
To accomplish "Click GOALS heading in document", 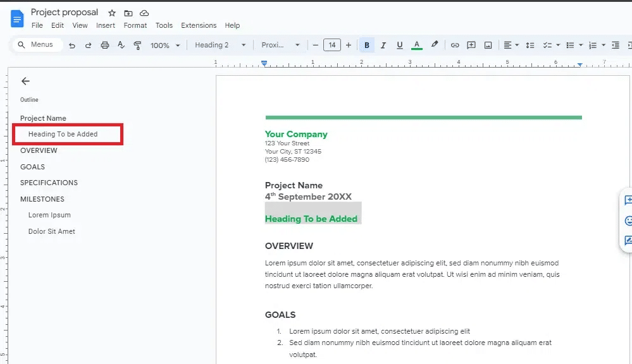I will [x=280, y=315].
